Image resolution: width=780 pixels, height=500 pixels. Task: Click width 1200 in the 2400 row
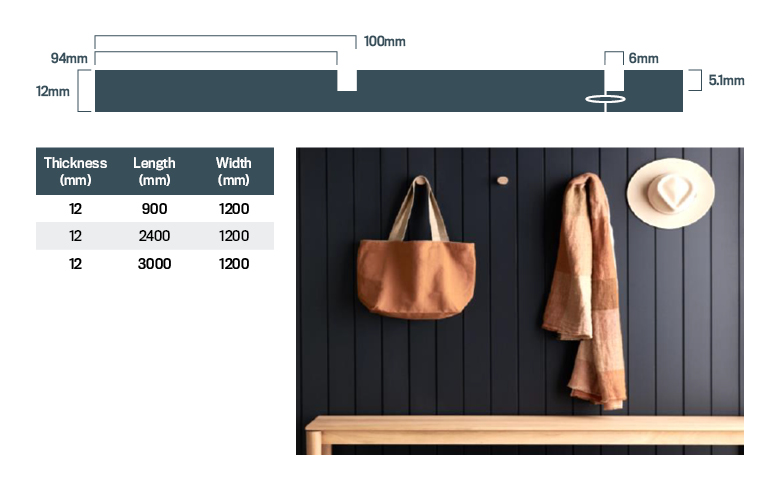(234, 236)
